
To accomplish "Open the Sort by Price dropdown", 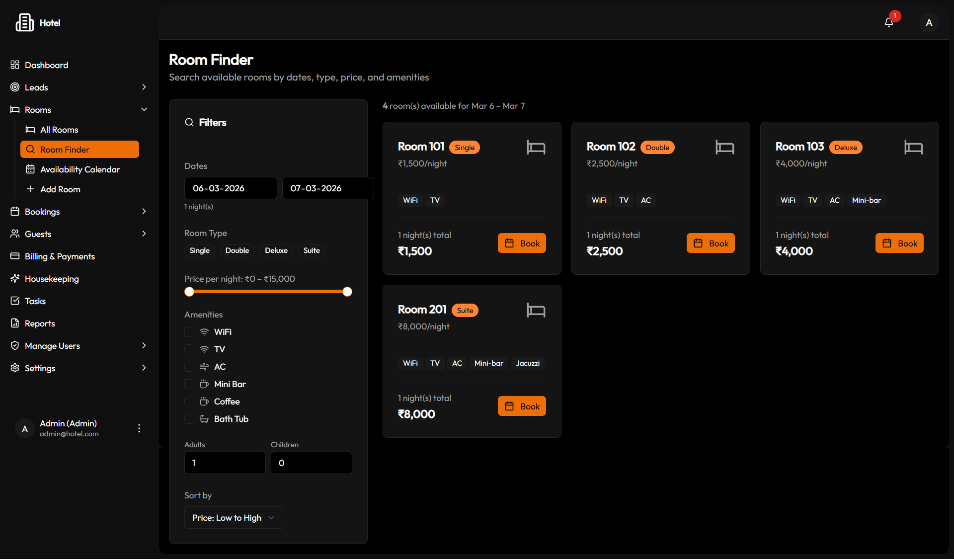I will click(234, 517).
